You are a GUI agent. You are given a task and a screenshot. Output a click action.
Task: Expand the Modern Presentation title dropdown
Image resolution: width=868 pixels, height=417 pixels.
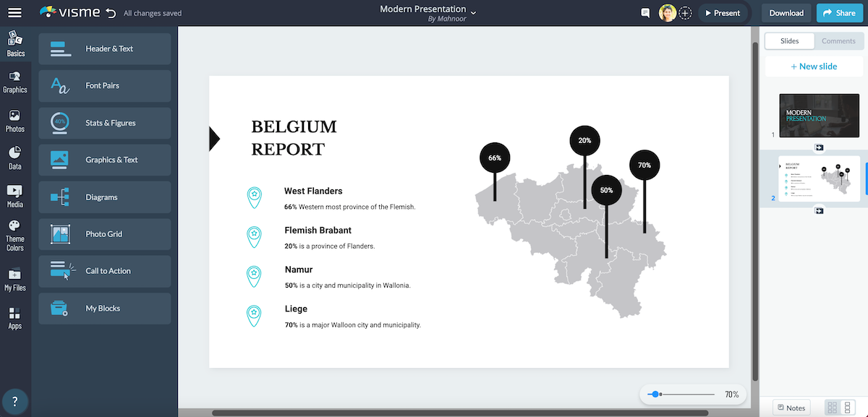tap(474, 13)
